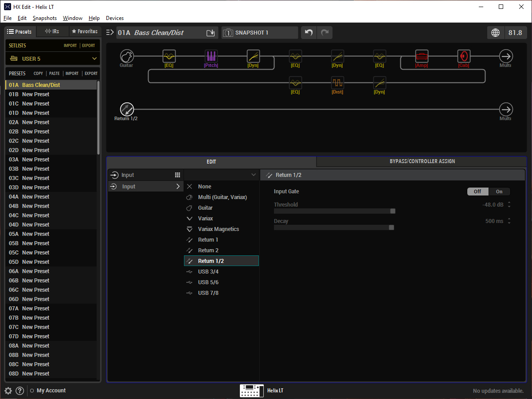Screen dimensions: 532x399
Task: Click My Account link
Action: pos(51,391)
